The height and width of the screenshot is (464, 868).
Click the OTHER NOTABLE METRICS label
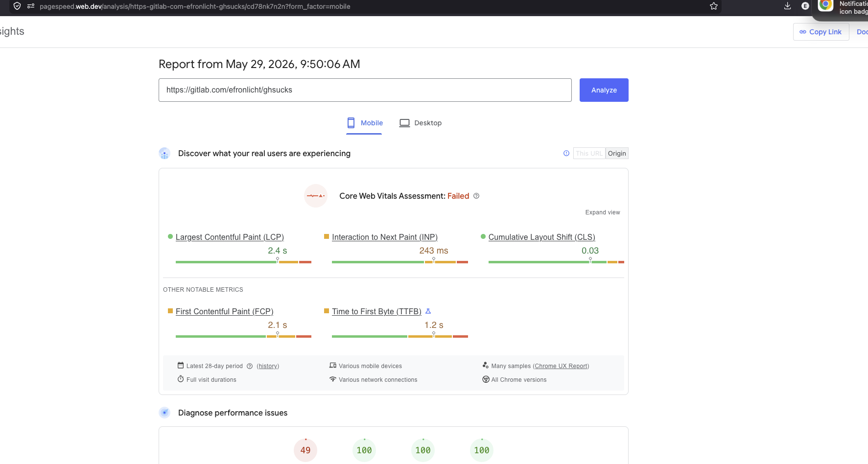(x=203, y=290)
